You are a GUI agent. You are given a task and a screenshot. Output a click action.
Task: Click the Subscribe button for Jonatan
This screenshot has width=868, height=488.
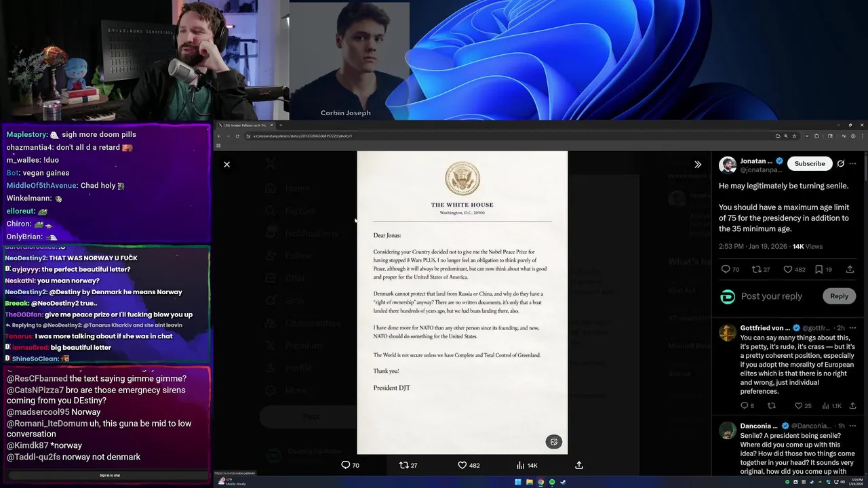[810, 163]
